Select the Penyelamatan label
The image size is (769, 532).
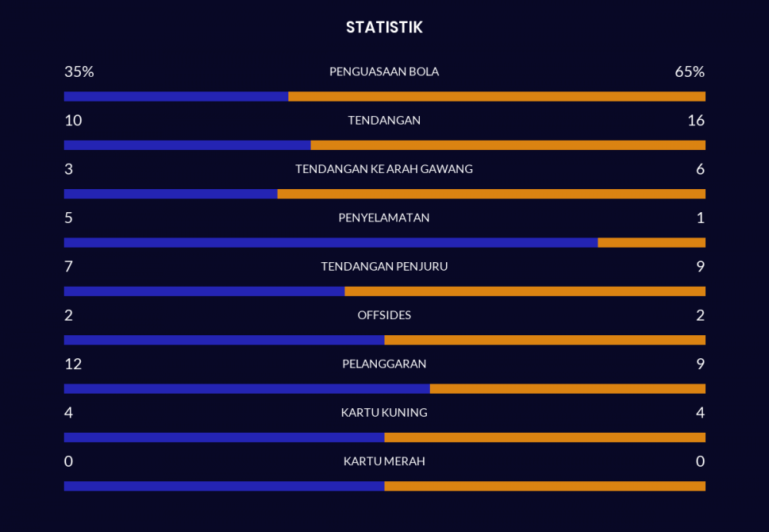tap(384, 218)
